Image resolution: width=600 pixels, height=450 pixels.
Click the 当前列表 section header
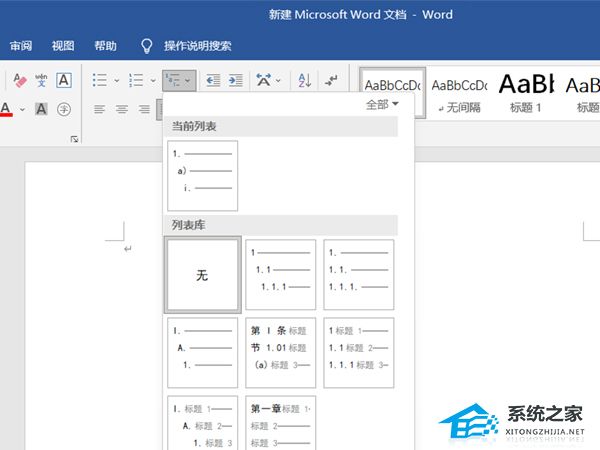(x=281, y=126)
